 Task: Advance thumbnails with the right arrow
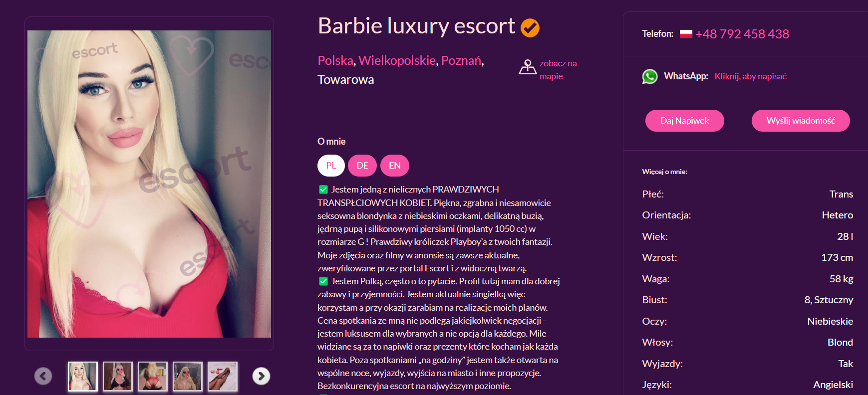coord(261,376)
